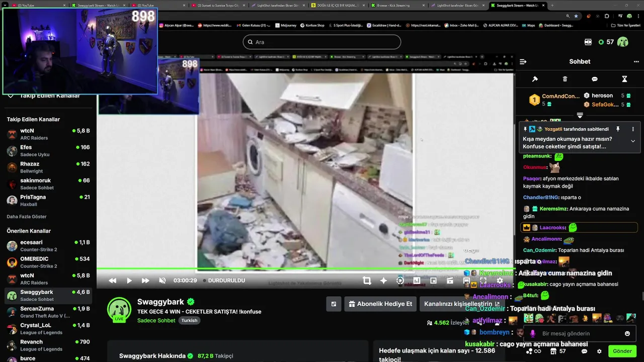Bookmark this page with star icon
Screen dimensions: 644x362
[576, 16]
